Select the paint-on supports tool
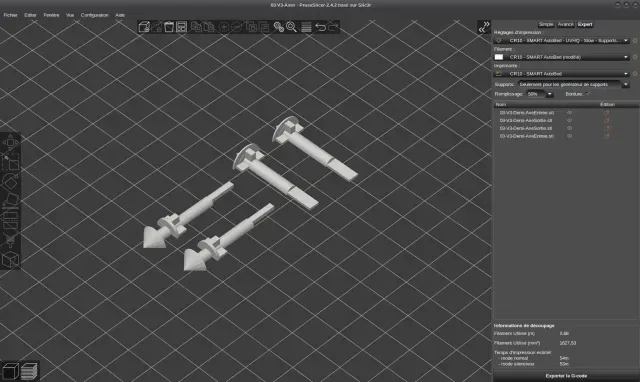 click(10, 240)
